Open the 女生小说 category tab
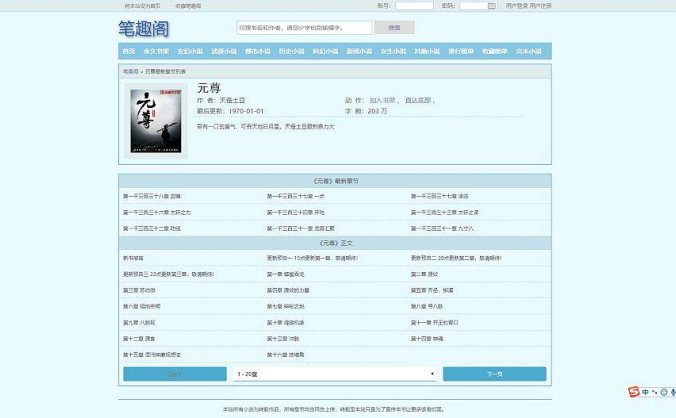The image size is (676, 418). (x=393, y=51)
